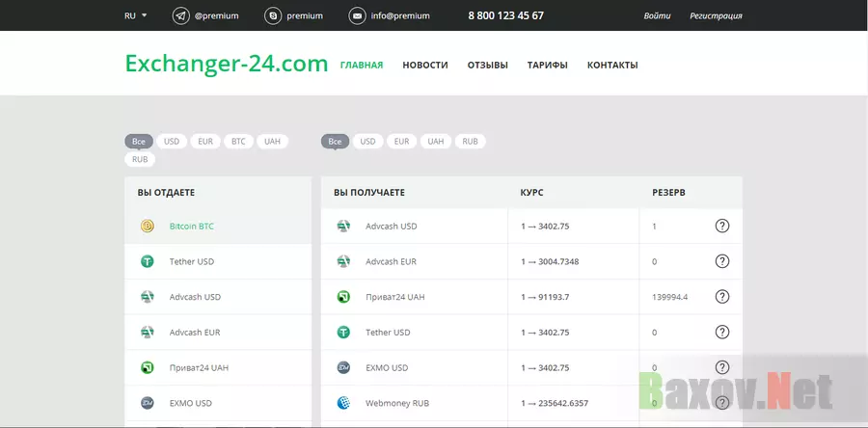The image size is (868, 428).
Task: Click the Tether icon in give list
Action: 148,261
